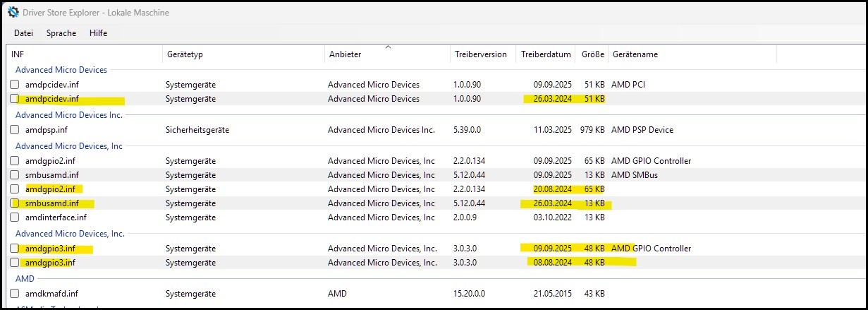Sort by the Treiberversion column header

click(482, 54)
